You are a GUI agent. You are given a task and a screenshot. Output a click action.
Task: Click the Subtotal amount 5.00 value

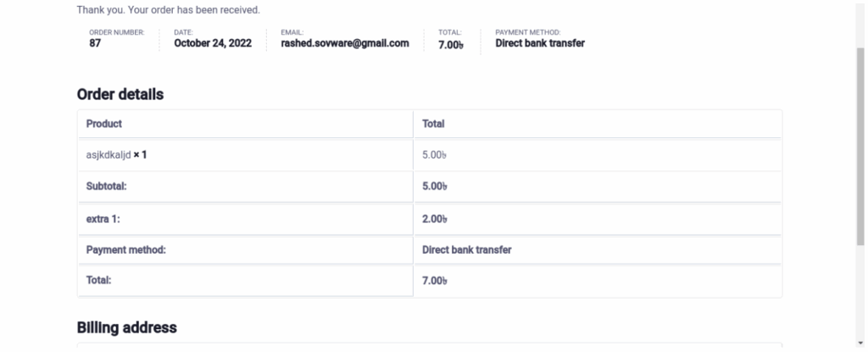(x=434, y=187)
